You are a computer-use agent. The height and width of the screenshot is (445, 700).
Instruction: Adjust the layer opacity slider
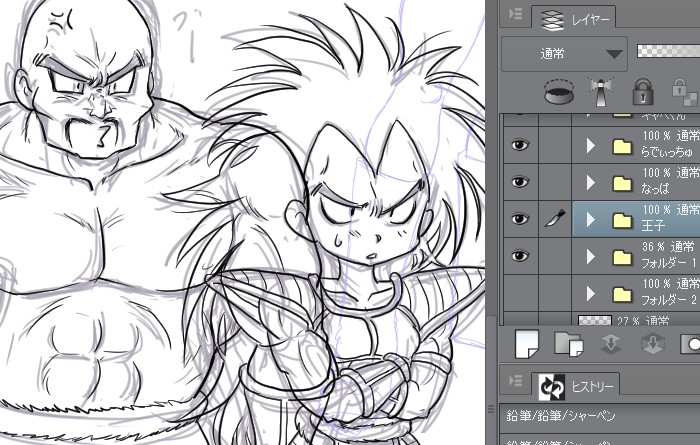(668, 50)
